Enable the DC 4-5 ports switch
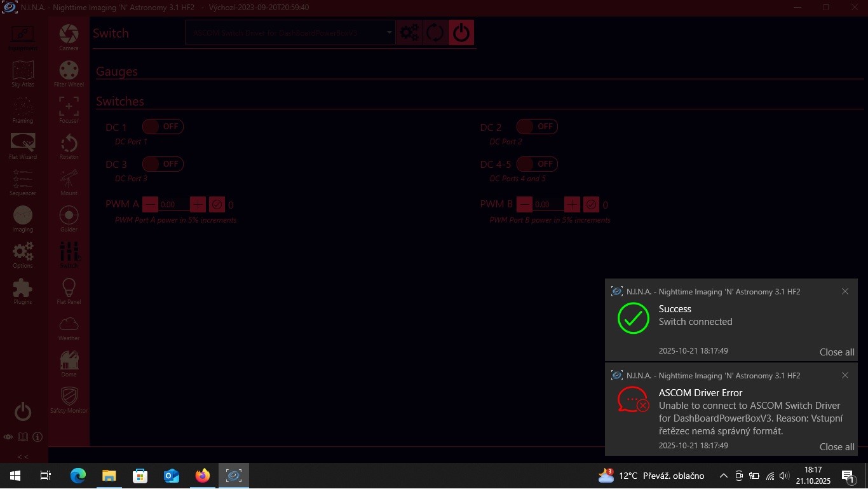The width and height of the screenshot is (868, 489). (537, 164)
